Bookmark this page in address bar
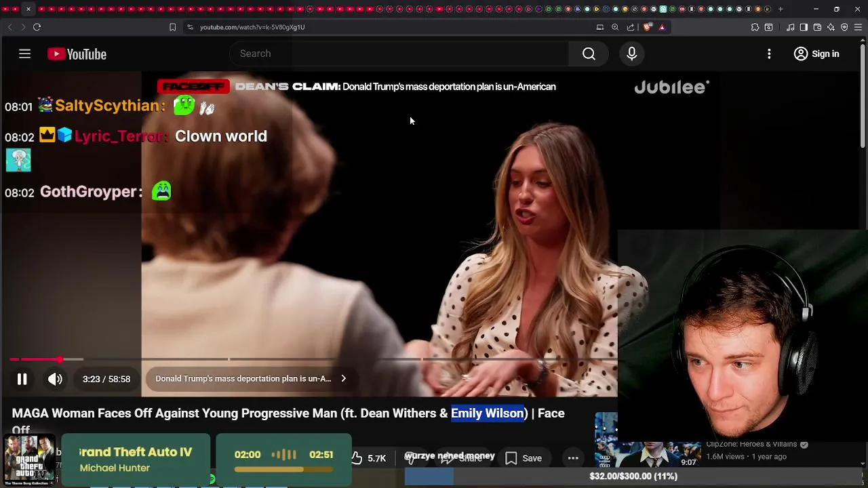 [172, 27]
